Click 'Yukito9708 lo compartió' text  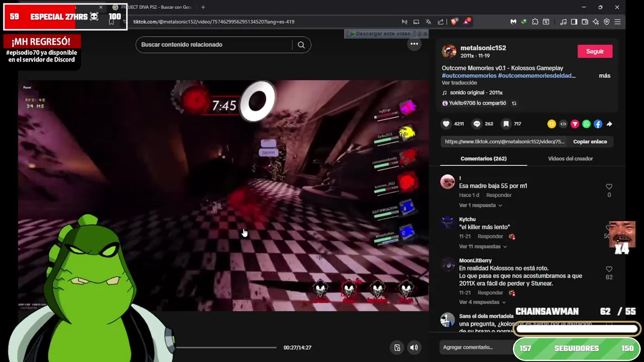coord(477,103)
